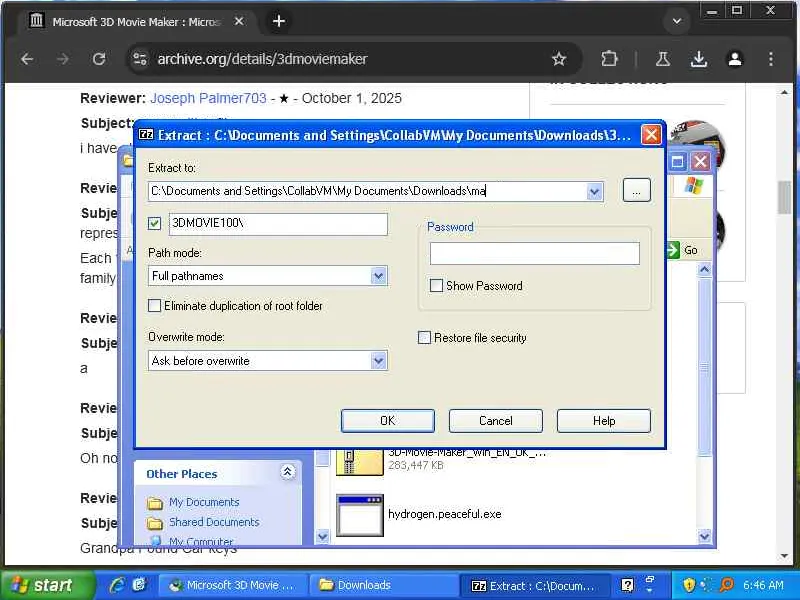
Task: Switch to Extract taskbar button
Action: (534, 585)
